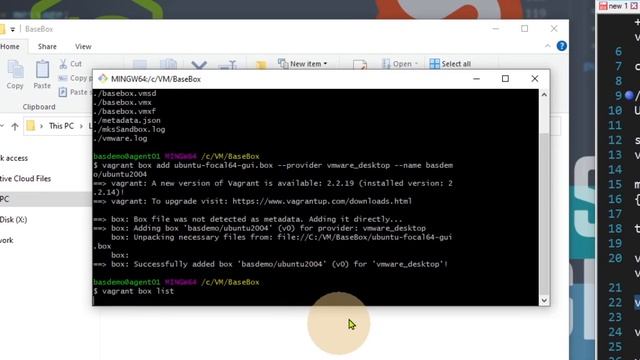Image resolution: width=640 pixels, height=360 pixels.
Task: Click the Select all icon in ribbon
Action: pyautogui.click(x=435, y=64)
